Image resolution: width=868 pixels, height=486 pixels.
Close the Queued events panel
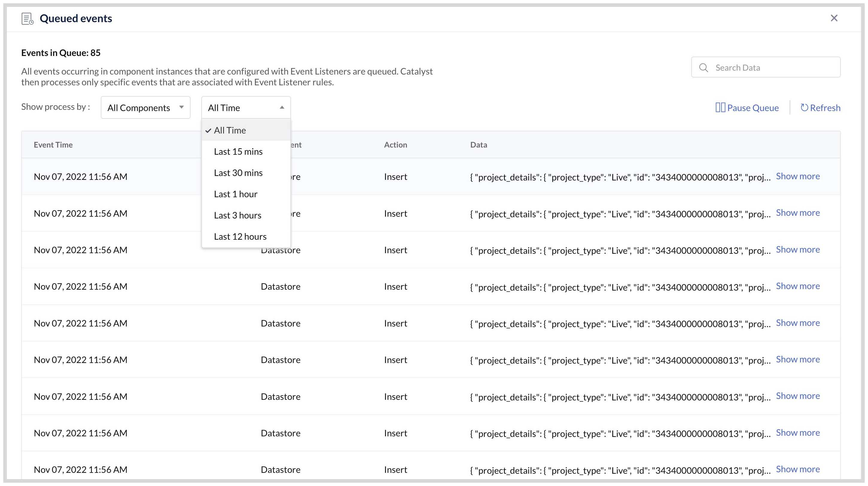click(834, 18)
